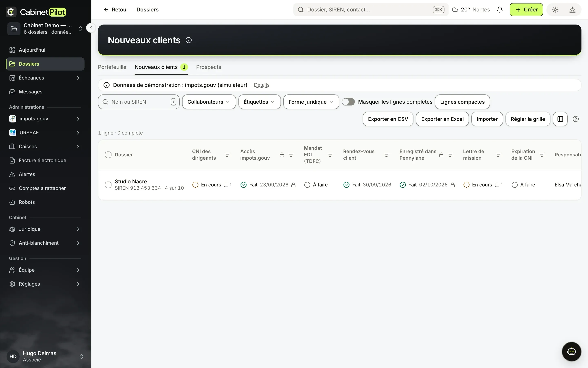This screenshot has width=588, height=368.
Task: Open the column layout icon button
Action: pyautogui.click(x=560, y=119)
